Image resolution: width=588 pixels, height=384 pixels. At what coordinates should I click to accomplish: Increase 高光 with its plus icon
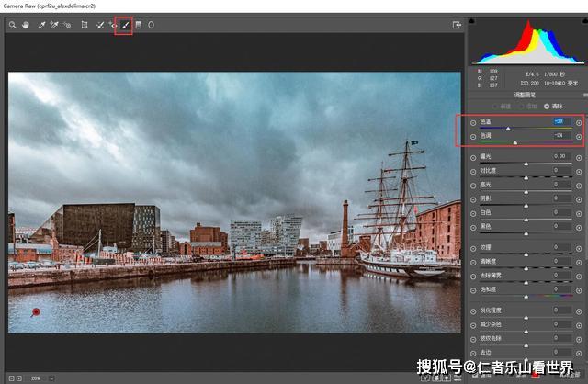tap(579, 186)
